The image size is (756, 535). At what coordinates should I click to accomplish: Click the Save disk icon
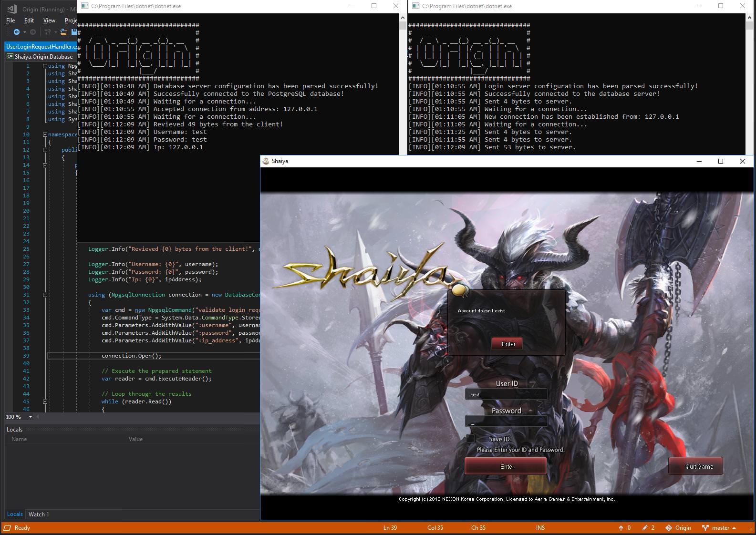point(74,32)
